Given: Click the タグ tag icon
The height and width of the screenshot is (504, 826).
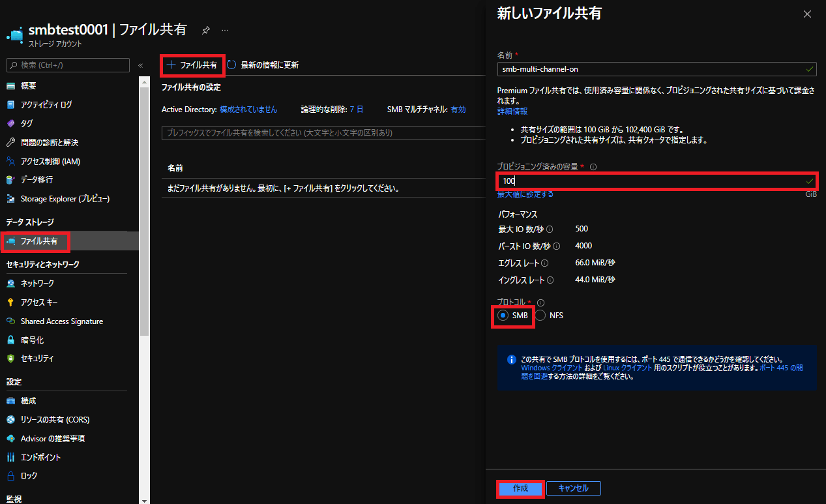Looking at the screenshot, I should (10, 123).
